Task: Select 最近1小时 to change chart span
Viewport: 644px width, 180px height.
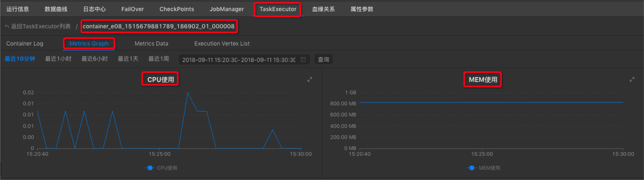Action: [x=58, y=59]
